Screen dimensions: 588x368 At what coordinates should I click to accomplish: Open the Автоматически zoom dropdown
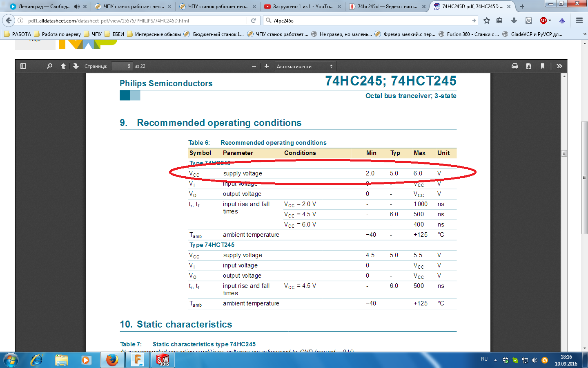tap(305, 66)
